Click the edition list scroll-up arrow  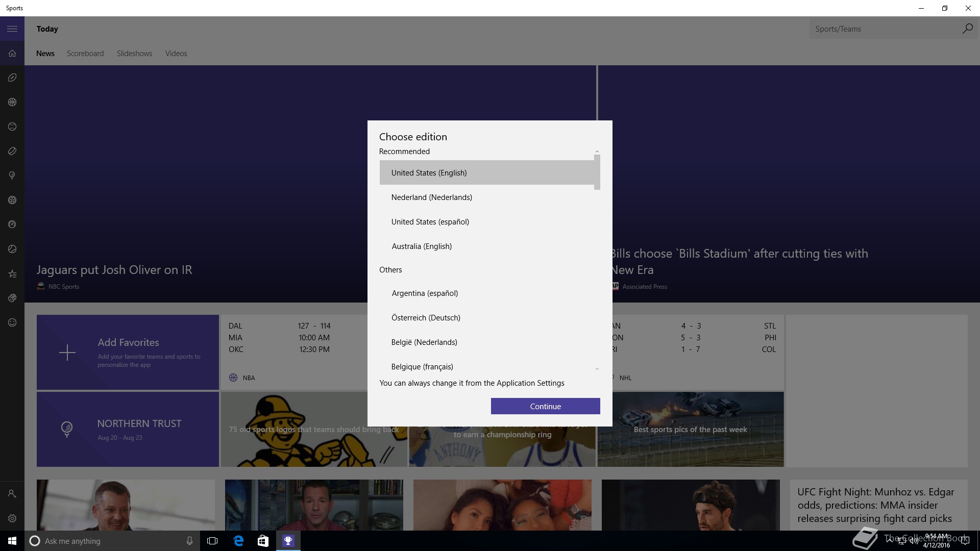pos(597,152)
